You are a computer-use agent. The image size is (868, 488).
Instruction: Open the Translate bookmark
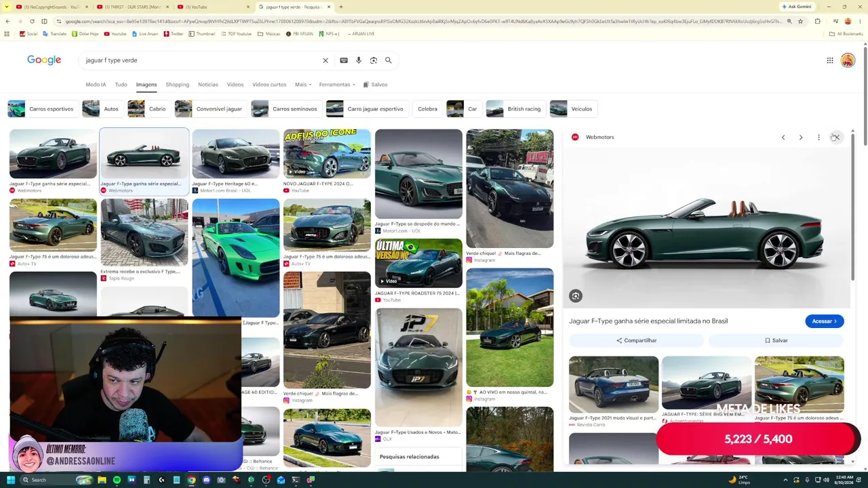pyautogui.click(x=54, y=34)
